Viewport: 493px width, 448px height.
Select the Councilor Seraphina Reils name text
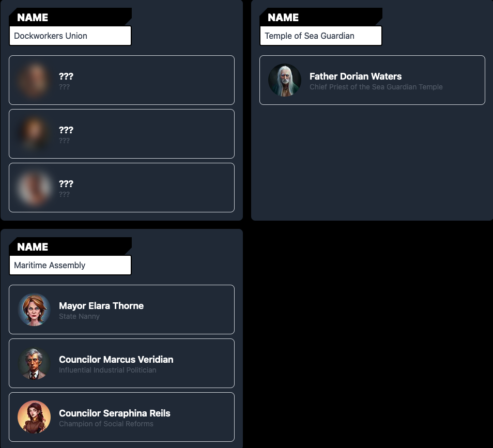pos(114,413)
